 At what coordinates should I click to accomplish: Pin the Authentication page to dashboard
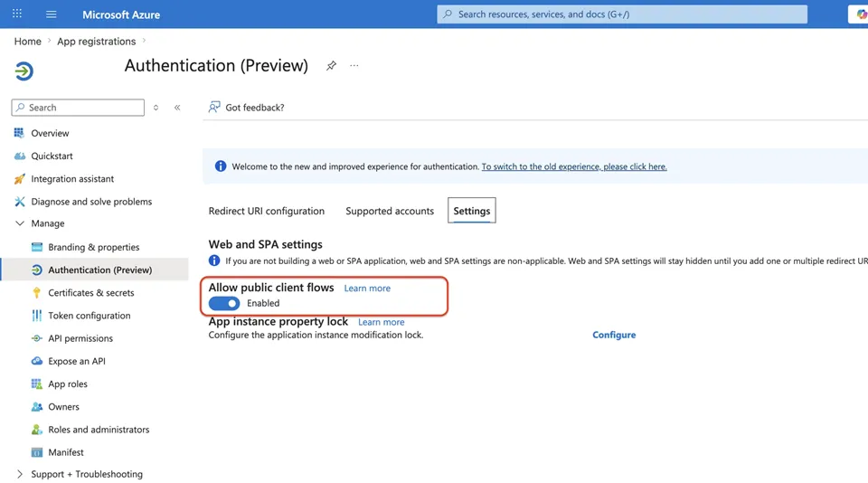coord(331,66)
